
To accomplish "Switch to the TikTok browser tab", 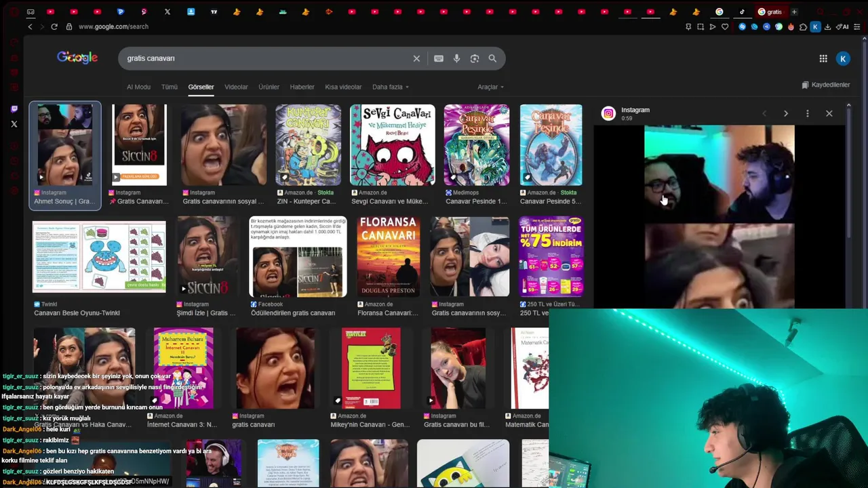I will (x=742, y=12).
